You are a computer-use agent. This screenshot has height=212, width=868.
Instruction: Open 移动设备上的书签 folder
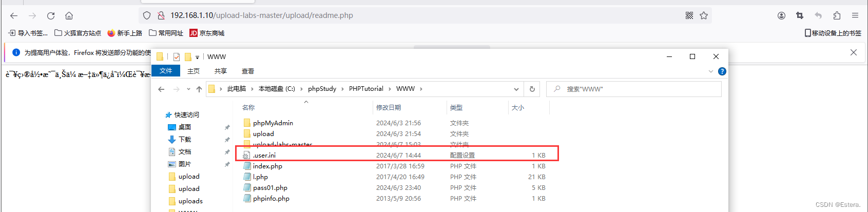(833, 33)
